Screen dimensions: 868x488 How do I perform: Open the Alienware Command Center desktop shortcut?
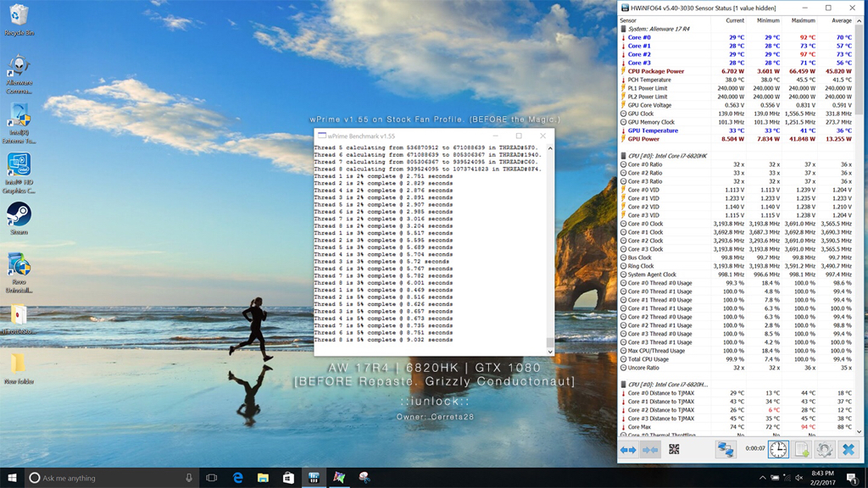(19, 75)
